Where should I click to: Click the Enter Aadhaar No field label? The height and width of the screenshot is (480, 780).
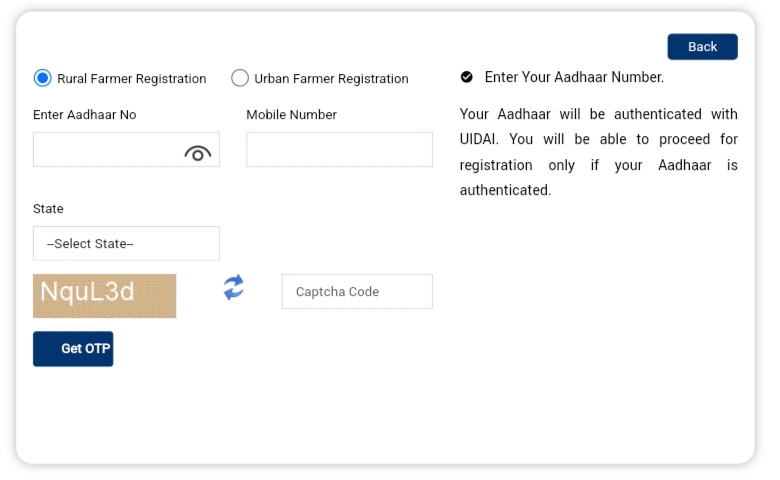[x=85, y=115]
